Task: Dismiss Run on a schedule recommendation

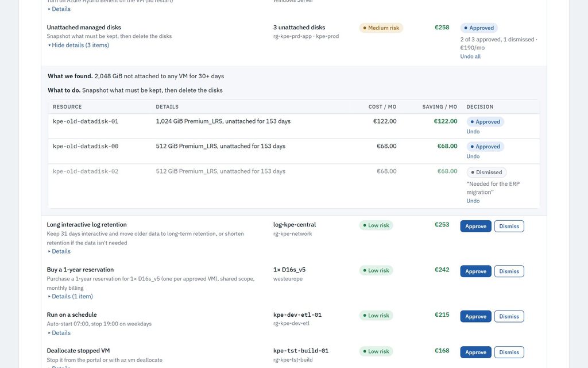Action: tap(509, 316)
